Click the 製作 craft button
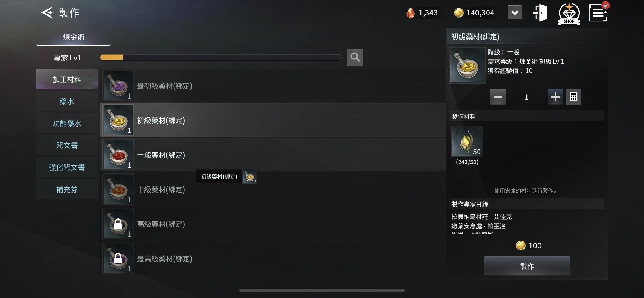 (527, 266)
